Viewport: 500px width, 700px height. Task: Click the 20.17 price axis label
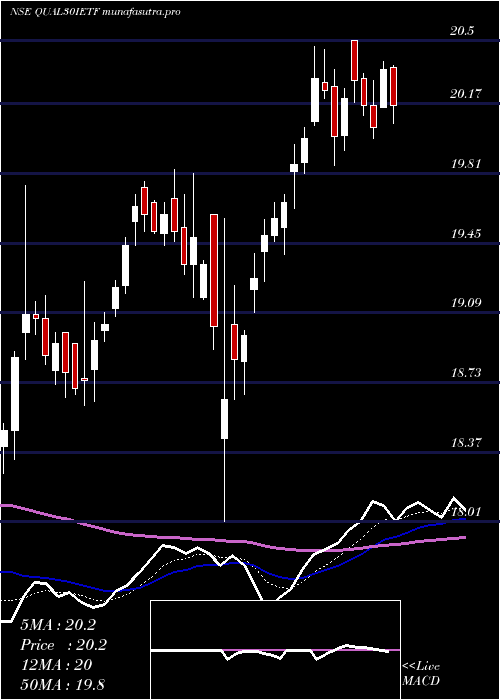coord(465,94)
